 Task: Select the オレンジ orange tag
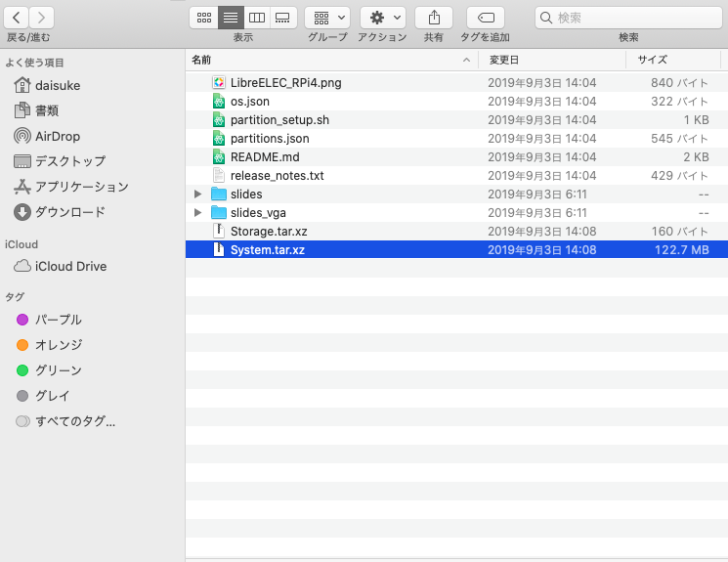pyautogui.click(x=49, y=345)
